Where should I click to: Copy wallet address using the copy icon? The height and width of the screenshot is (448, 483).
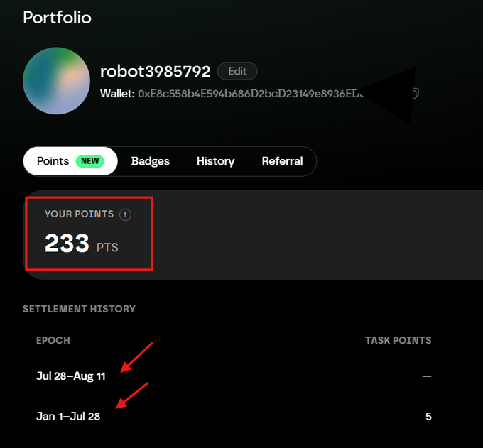point(416,93)
